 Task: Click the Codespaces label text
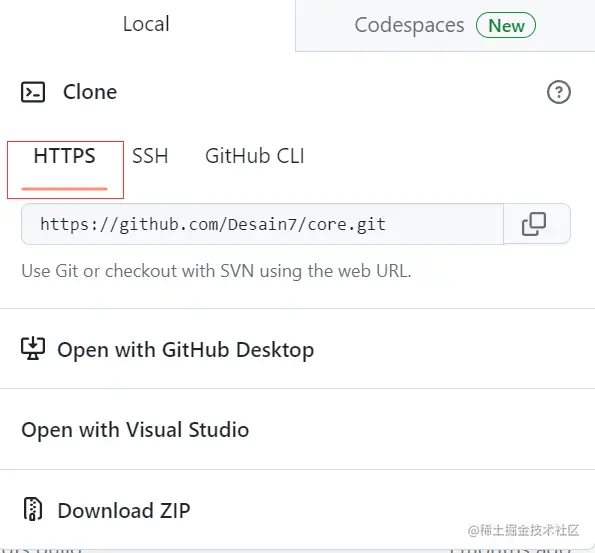click(409, 26)
